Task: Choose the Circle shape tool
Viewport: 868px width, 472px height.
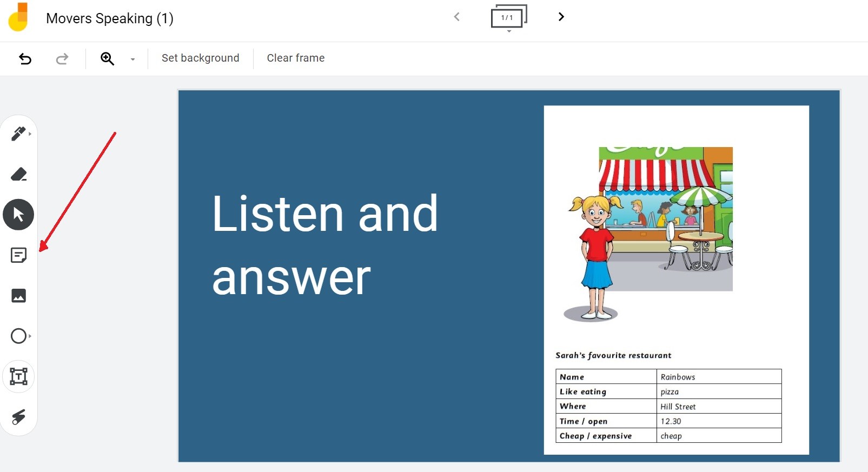Action: (19, 336)
